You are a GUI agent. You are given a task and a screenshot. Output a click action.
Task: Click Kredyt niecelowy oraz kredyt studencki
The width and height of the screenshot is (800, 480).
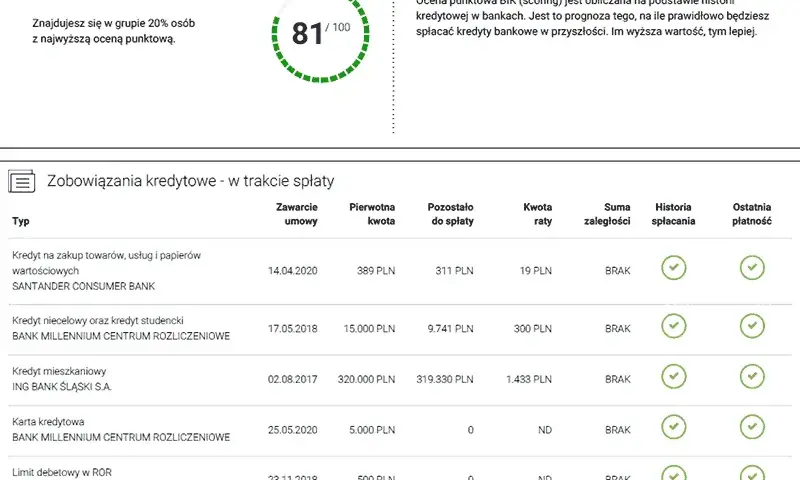pyautogui.click(x=98, y=321)
